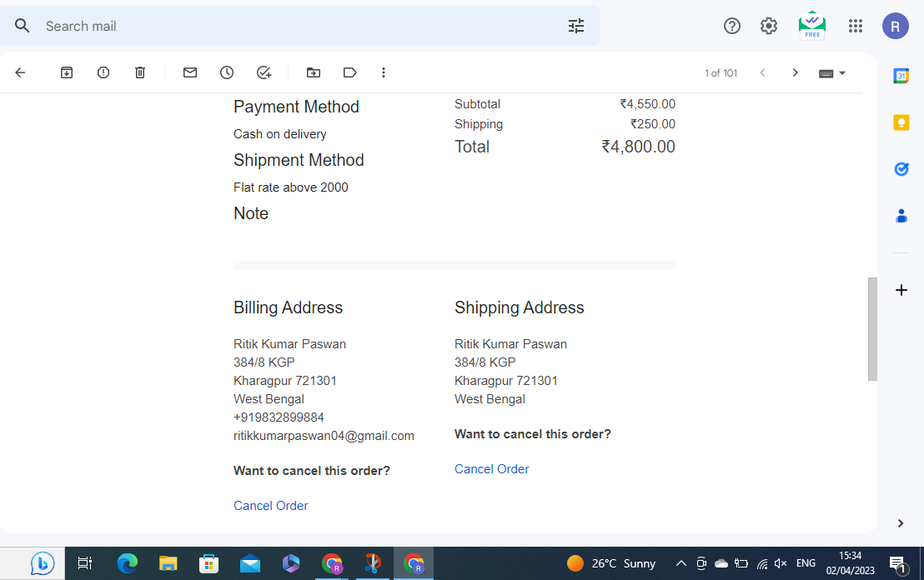Select 'Cash on delivery' text

tap(280, 134)
